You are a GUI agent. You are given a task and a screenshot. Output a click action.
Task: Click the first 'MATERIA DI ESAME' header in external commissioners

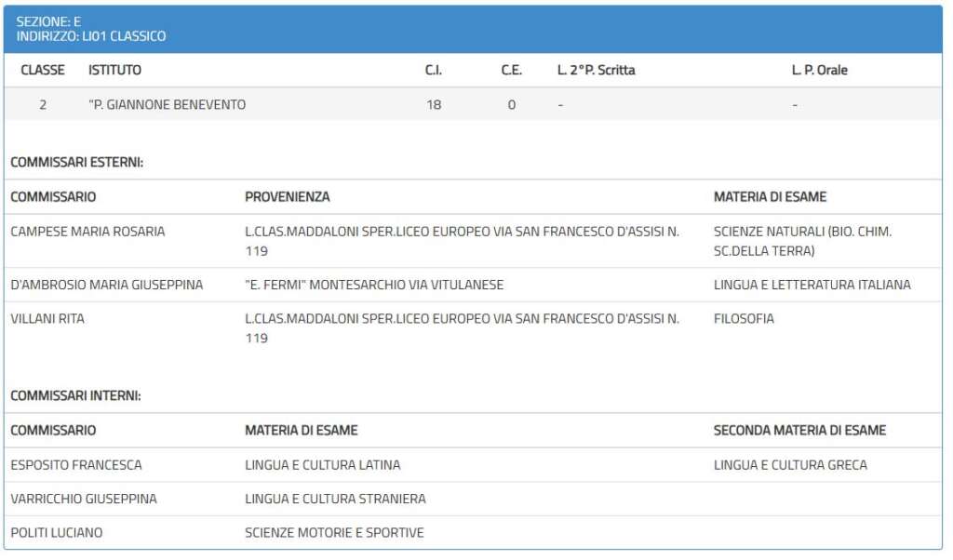pyautogui.click(x=770, y=197)
